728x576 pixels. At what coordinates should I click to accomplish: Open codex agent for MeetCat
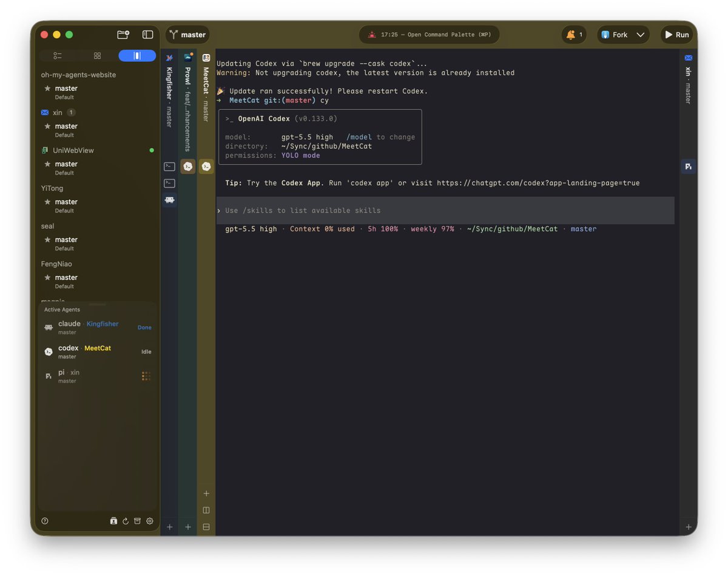point(98,352)
